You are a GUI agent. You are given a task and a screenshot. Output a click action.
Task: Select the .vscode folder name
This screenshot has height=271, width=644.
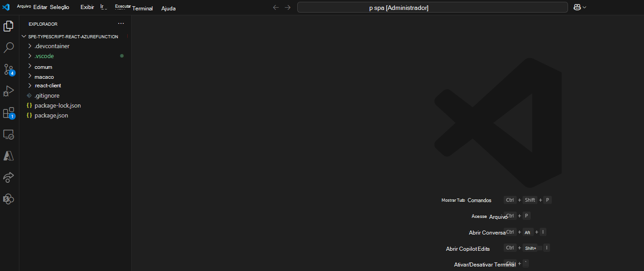(44, 56)
